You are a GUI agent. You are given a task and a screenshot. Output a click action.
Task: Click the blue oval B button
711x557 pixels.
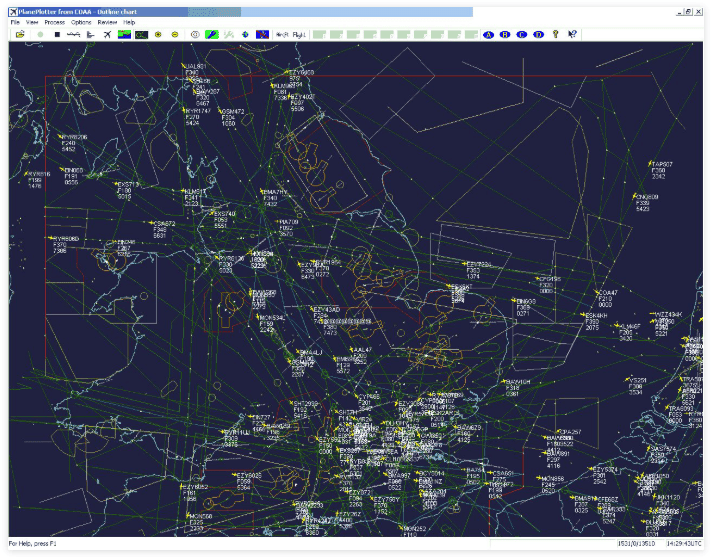click(505, 34)
